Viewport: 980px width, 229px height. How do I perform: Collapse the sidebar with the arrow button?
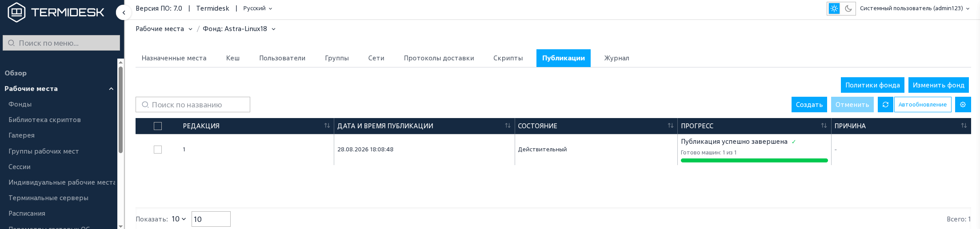(124, 12)
